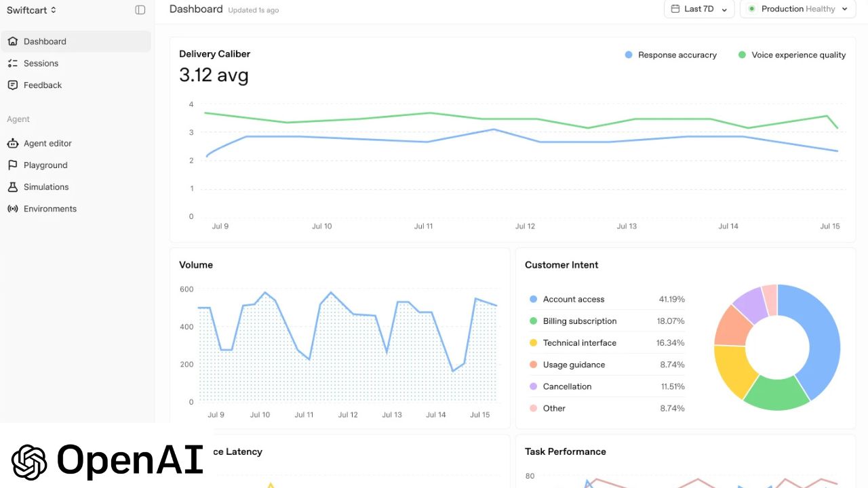Click the calendar icon beside Last 7D
Image resolution: width=868 pixels, height=488 pixels.
click(675, 9)
